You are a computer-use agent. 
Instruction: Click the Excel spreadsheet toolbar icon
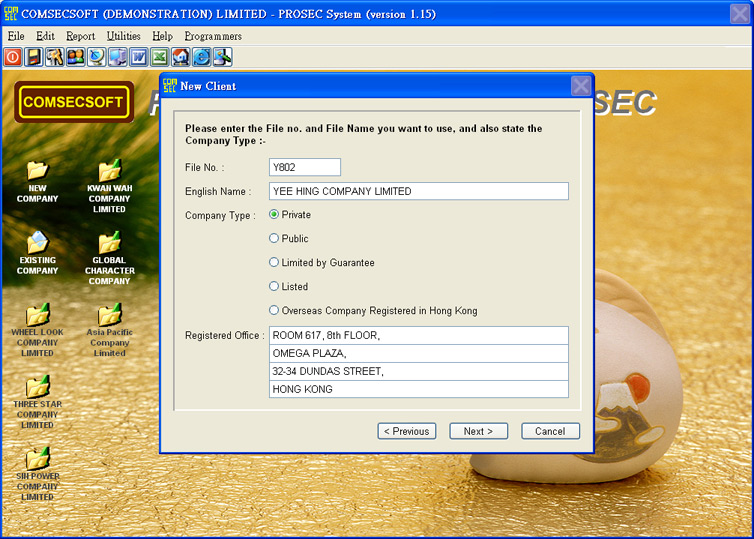pos(159,57)
